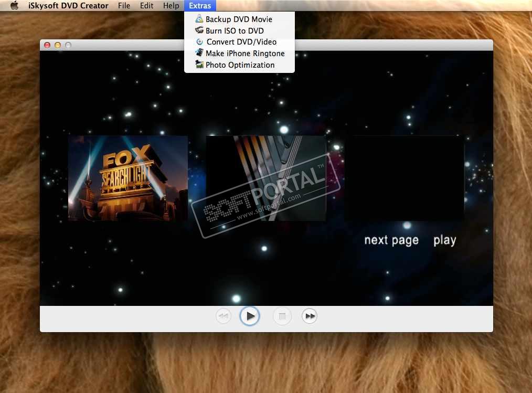This screenshot has height=393, width=532.
Task: Choose Photo Optimization from Extras
Action: 239,65
